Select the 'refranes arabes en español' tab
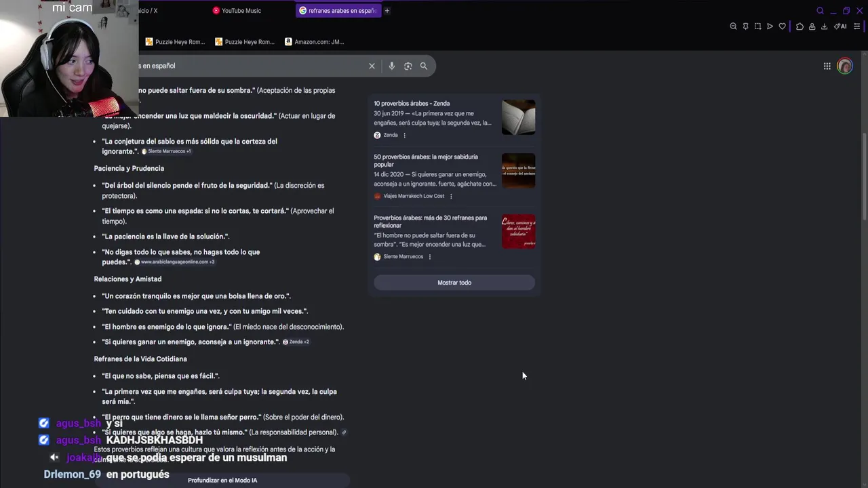This screenshot has height=488, width=868. 338,11
